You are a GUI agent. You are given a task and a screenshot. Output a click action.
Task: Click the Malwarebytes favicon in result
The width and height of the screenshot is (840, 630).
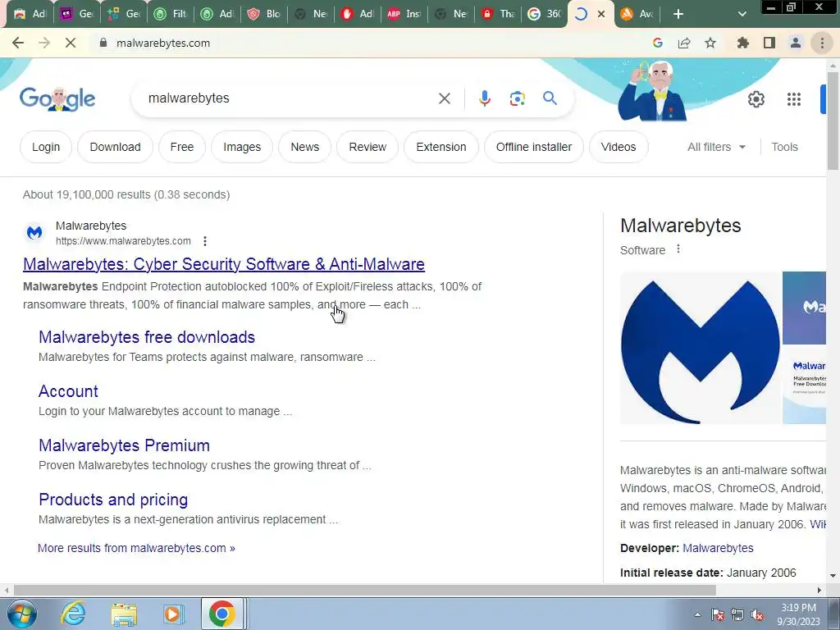pos(34,233)
